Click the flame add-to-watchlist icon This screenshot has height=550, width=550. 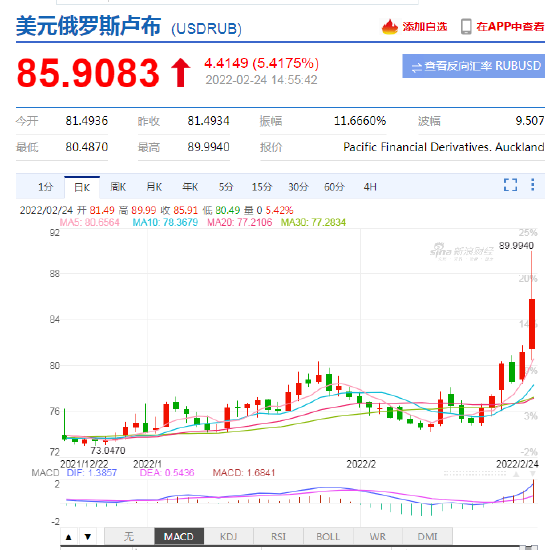coord(390,27)
